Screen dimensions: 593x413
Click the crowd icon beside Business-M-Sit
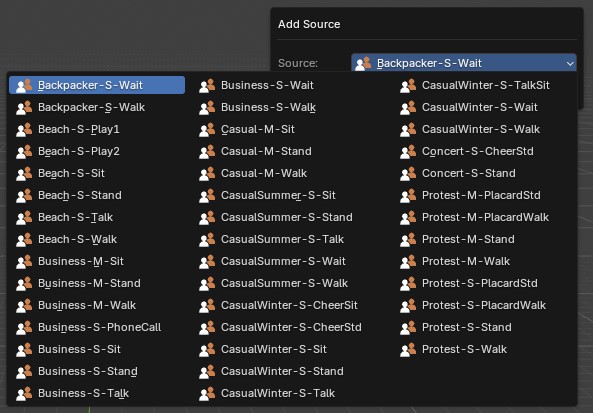pyautogui.click(x=24, y=261)
